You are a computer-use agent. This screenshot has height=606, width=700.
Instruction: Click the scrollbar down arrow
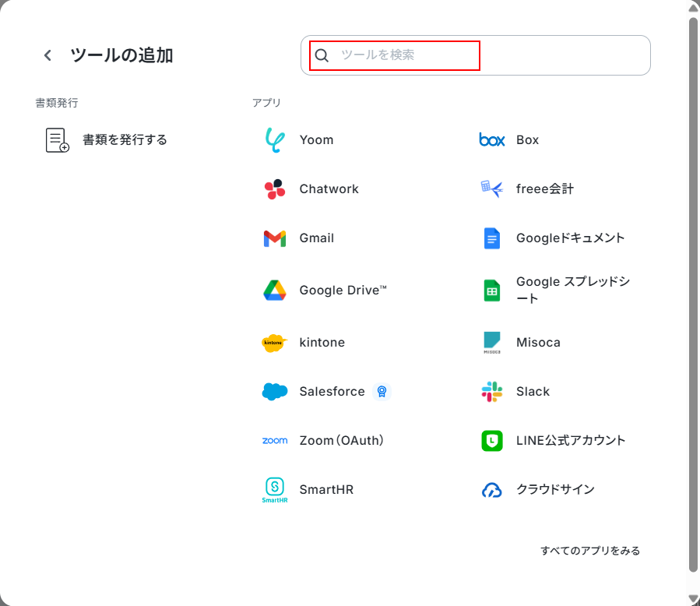[693, 599]
